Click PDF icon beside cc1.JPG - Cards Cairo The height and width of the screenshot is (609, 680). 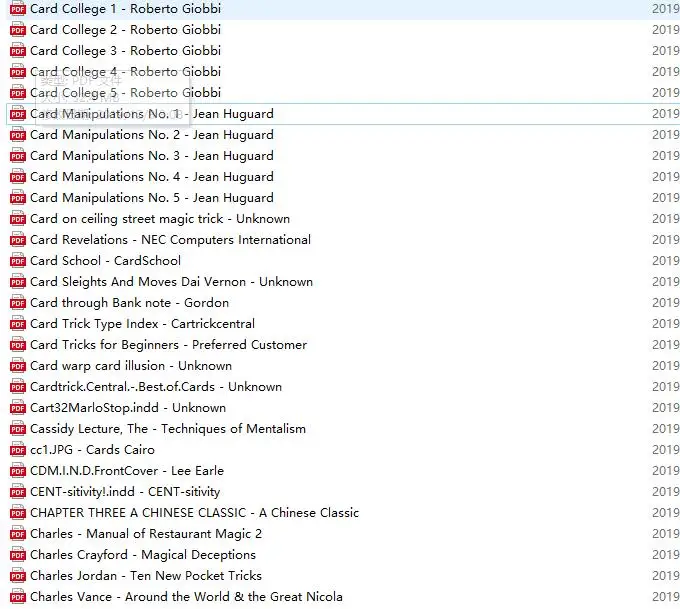18,450
